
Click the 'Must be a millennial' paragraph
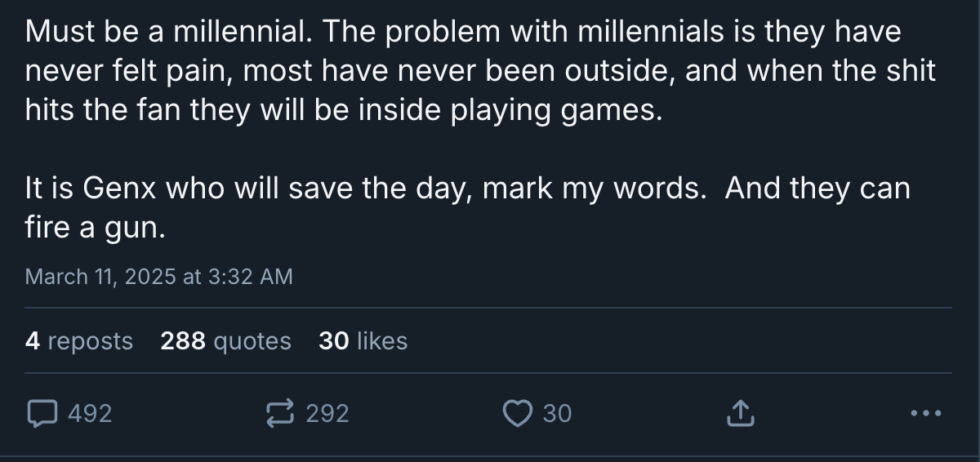pyautogui.click(x=480, y=71)
